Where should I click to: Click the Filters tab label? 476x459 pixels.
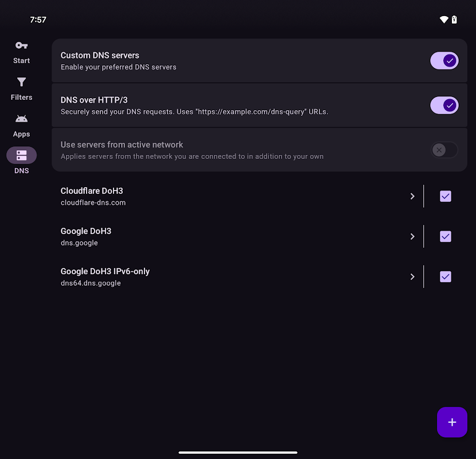21,98
